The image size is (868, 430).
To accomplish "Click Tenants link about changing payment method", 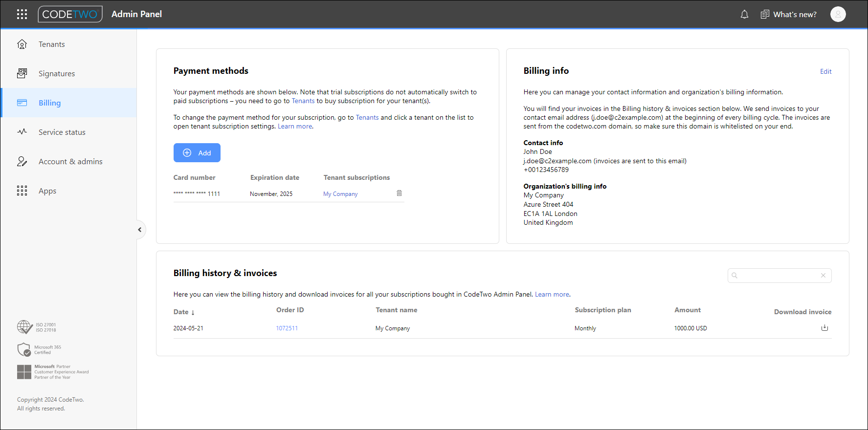I will (x=367, y=117).
